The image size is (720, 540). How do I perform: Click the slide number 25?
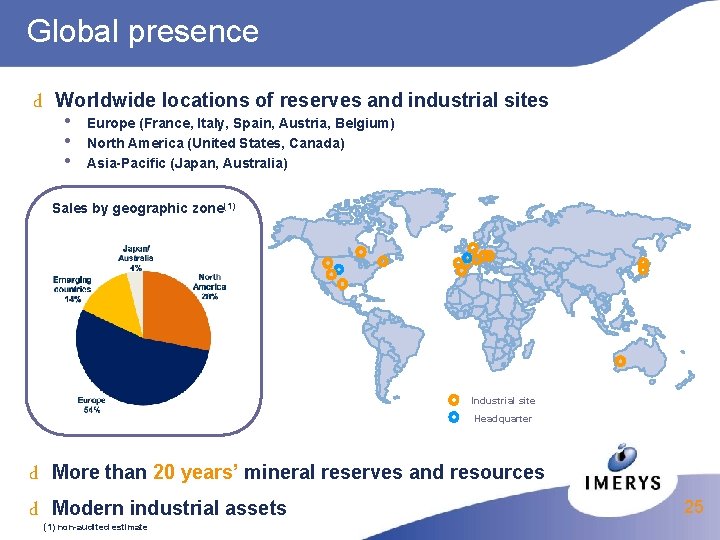pyautogui.click(x=694, y=507)
